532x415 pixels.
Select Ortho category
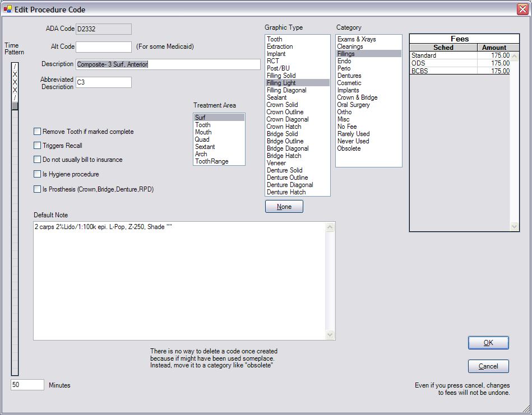pyautogui.click(x=368, y=112)
